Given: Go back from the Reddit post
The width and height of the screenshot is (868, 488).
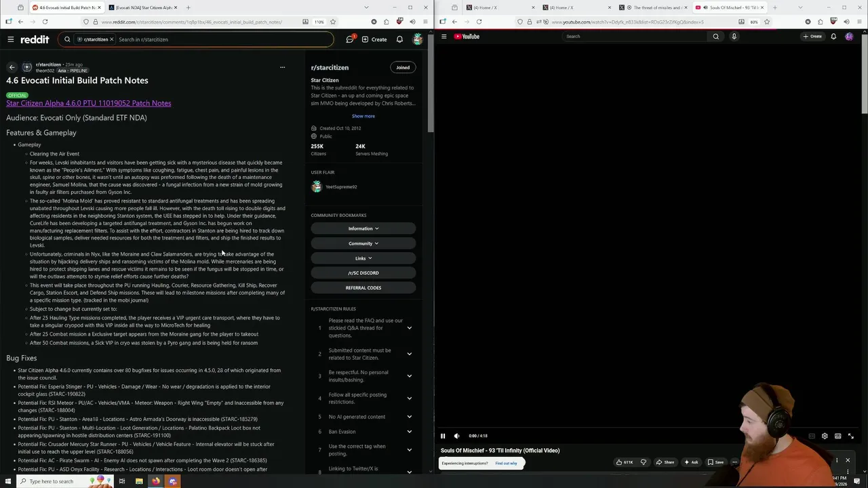Looking at the screenshot, I should coord(12,67).
